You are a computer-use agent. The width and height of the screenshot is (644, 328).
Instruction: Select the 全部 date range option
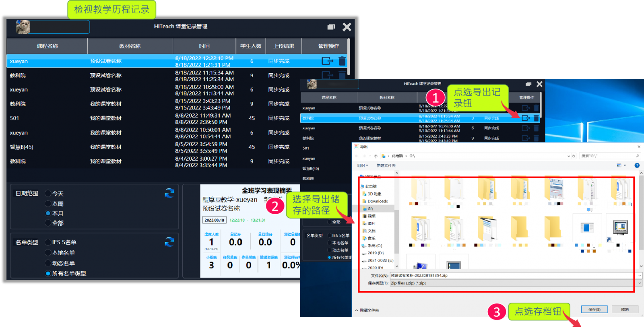point(48,223)
